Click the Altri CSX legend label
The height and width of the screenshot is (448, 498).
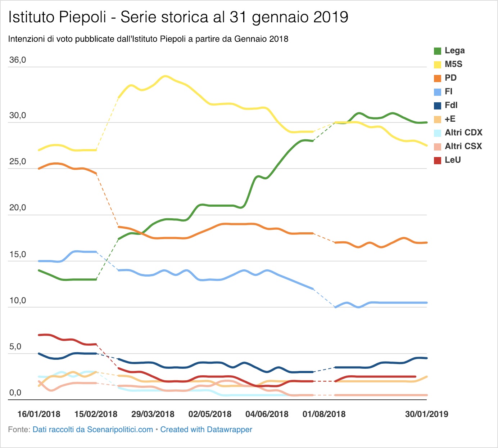[x=463, y=146]
